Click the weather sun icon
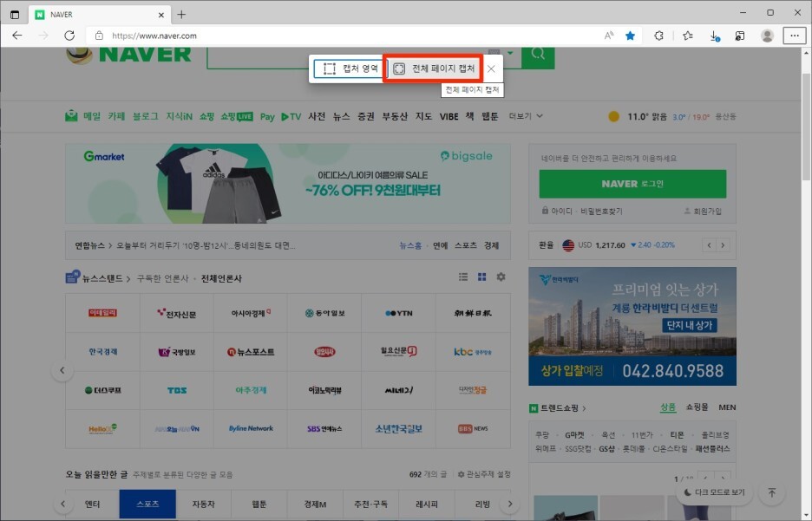This screenshot has width=812, height=521. (613, 116)
